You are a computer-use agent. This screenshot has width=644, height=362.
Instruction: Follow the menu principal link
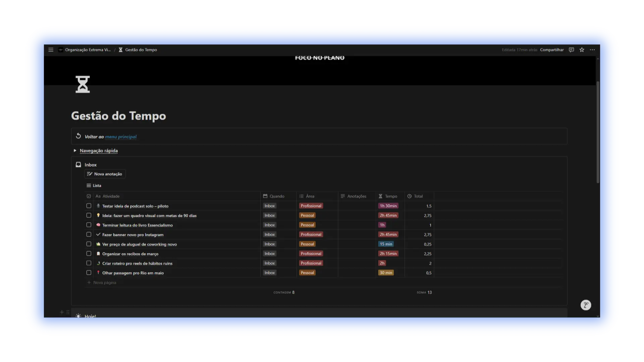pyautogui.click(x=121, y=137)
